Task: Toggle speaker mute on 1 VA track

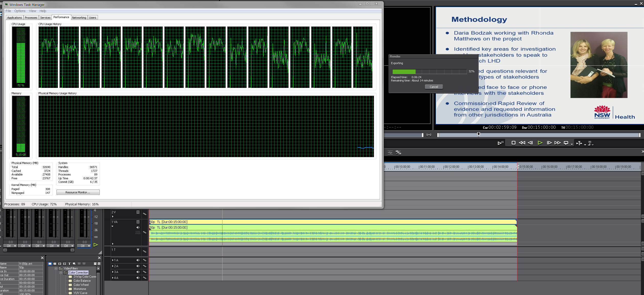Action: [138, 227]
